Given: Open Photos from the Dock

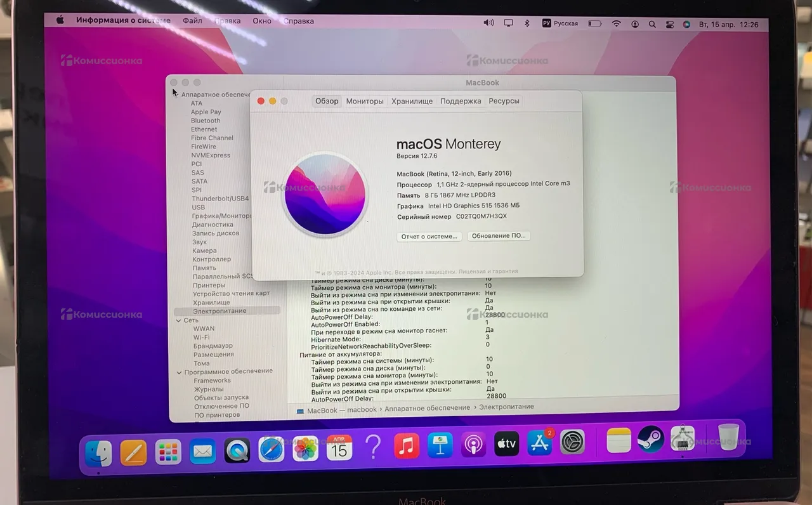Looking at the screenshot, I should [305, 450].
